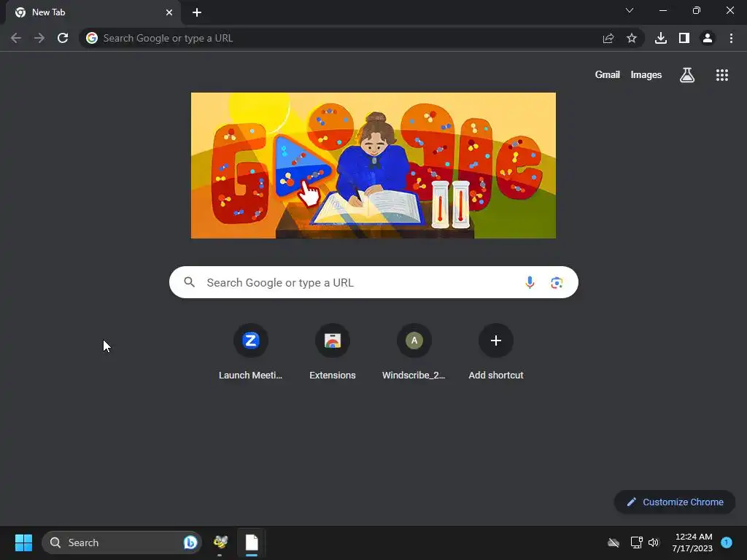Open the volume speaker tray icon
The image size is (747, 560).
click(x=654, y=542)
